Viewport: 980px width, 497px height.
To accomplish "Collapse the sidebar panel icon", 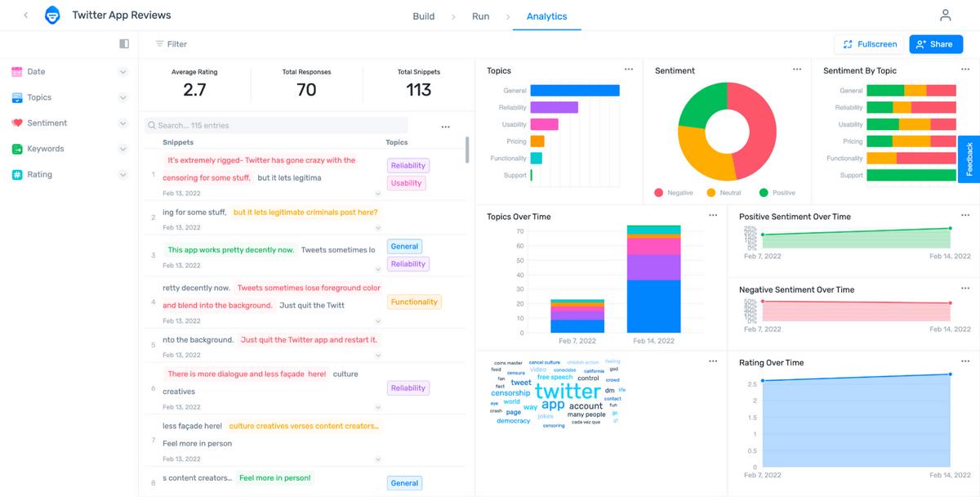I will pos(124,44).
